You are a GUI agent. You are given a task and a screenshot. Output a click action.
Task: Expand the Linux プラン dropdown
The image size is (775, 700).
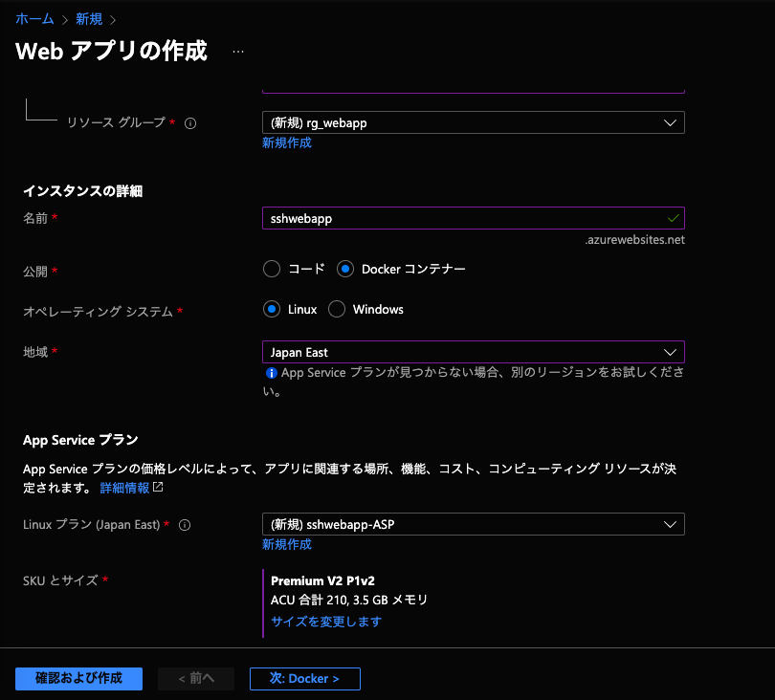[x=473, y=524]
